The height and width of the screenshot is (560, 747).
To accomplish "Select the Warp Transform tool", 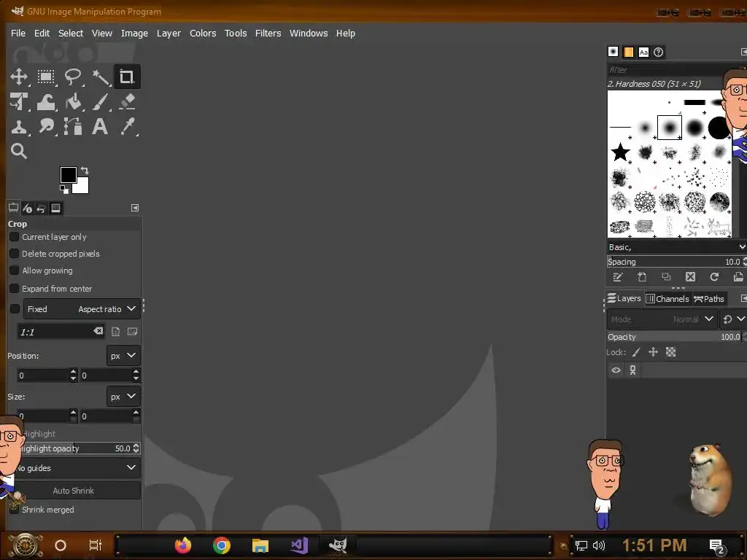I will 46,102.
